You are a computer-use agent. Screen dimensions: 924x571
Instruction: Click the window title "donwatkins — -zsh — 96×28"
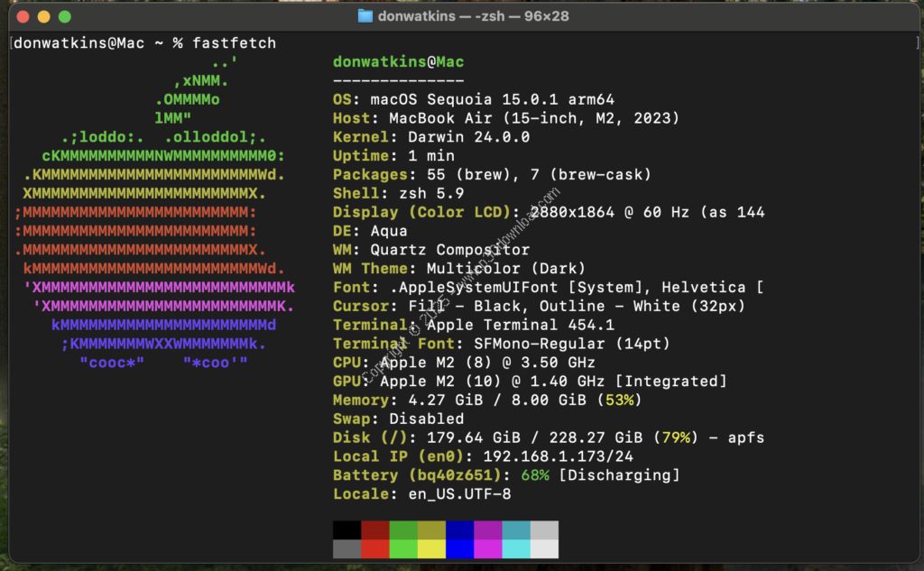[x=474, y=16]
